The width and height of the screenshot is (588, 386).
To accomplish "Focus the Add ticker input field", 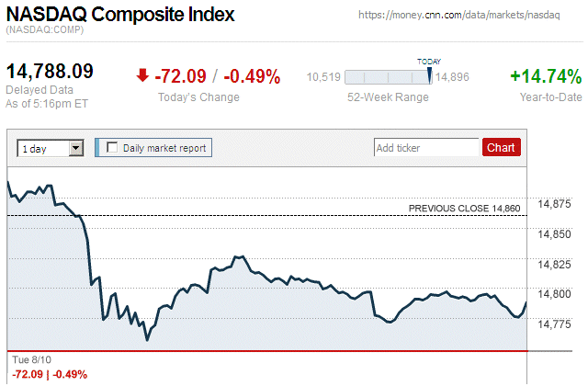I will pyautogui.click(x=426, y=147).
